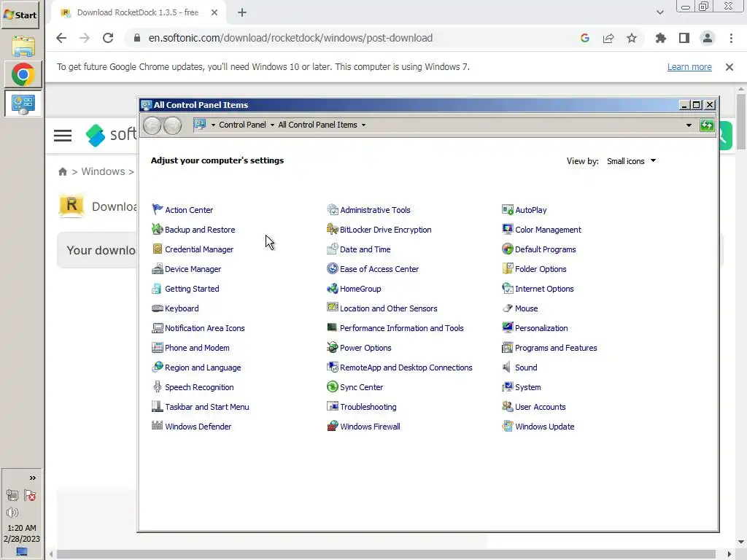Open RemoteApp and Desktop Connections link
The image size is (747, 560).
click(406, 367)
